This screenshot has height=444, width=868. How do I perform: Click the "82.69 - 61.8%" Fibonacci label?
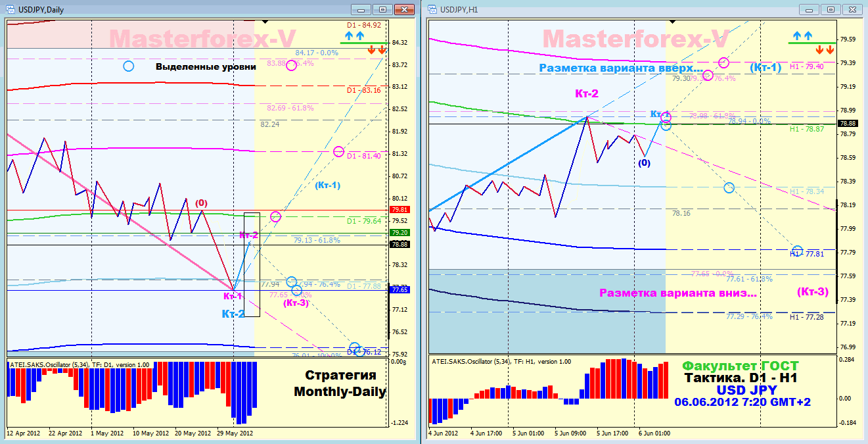tap(290, 108)
